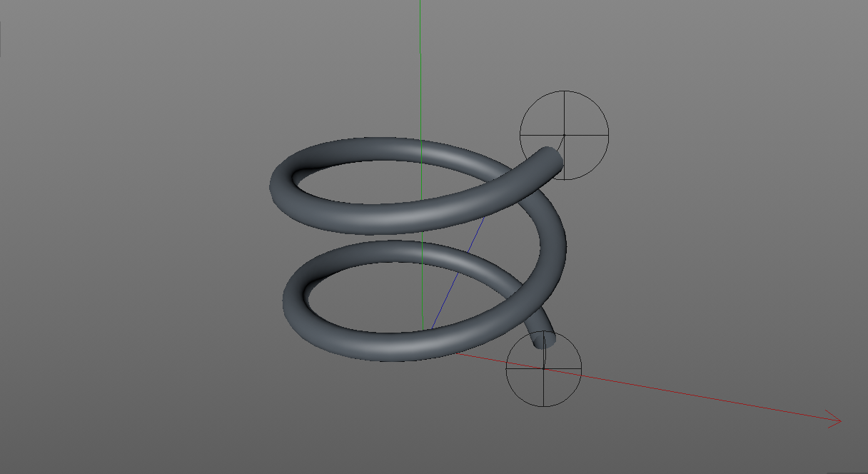The image size is (868, 474).
Task: Click the red X axis arrowhead
Action: (x=834, y=420)
